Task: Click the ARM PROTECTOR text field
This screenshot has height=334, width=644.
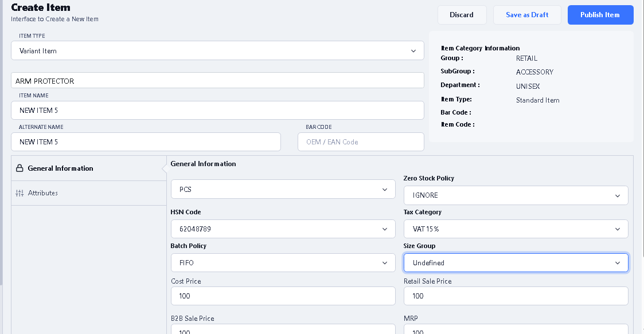Action: [217, 81]
